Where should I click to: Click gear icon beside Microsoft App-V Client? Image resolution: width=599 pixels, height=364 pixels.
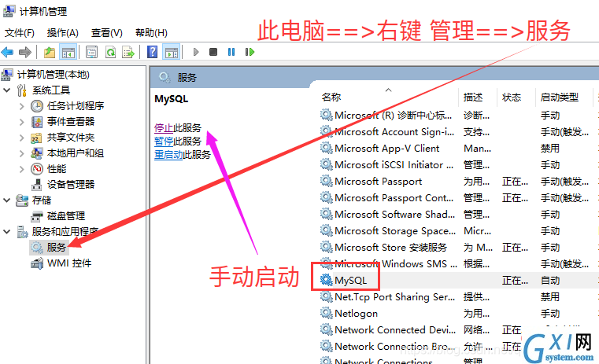point(326,148)
